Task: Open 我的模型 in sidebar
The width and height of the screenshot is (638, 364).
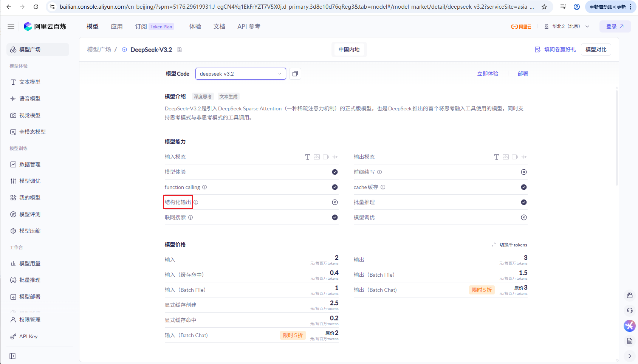Action: tap(38, 198)
